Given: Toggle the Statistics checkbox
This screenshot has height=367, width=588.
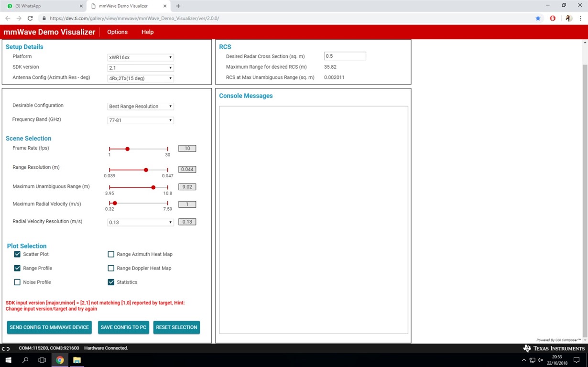Looking at the screenshot, I should click(x=111, y=282).
